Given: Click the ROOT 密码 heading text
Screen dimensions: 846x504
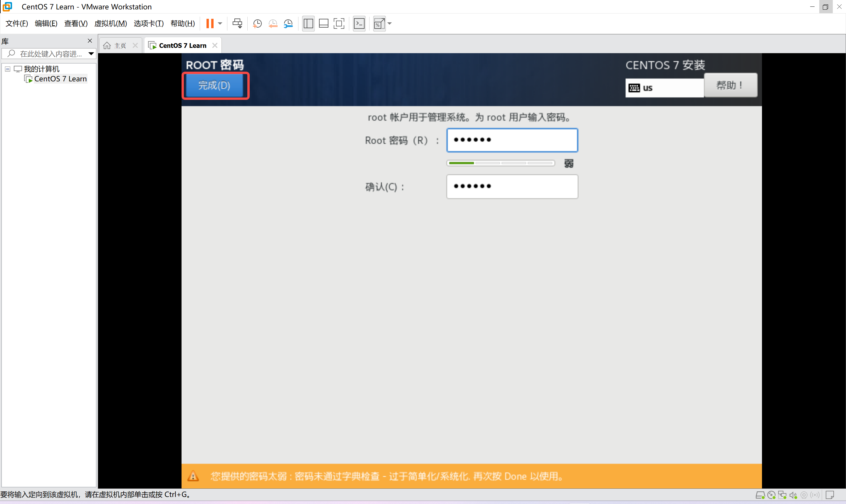Looking at the screenshot, I should 215,65.
